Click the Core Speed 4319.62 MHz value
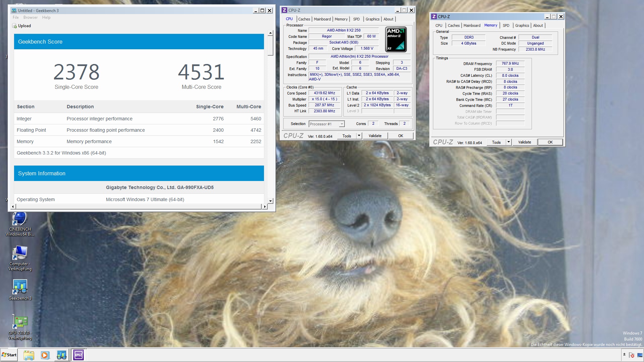The width and height of the screenshot is (644, 362). [x=324, y=93]
